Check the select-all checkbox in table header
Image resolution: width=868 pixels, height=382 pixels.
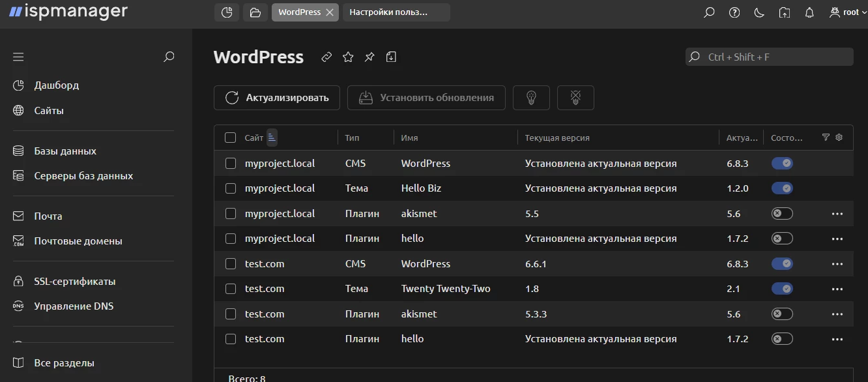tap(230, 138)
